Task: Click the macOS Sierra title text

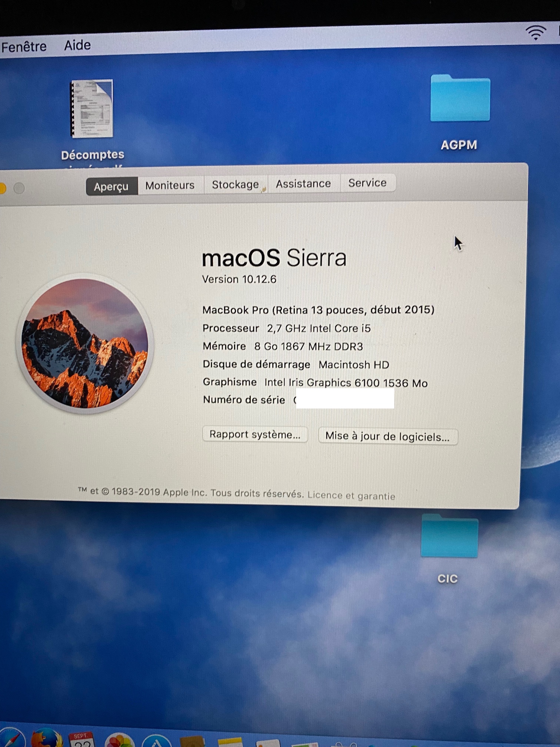Action: click(274, 258)
